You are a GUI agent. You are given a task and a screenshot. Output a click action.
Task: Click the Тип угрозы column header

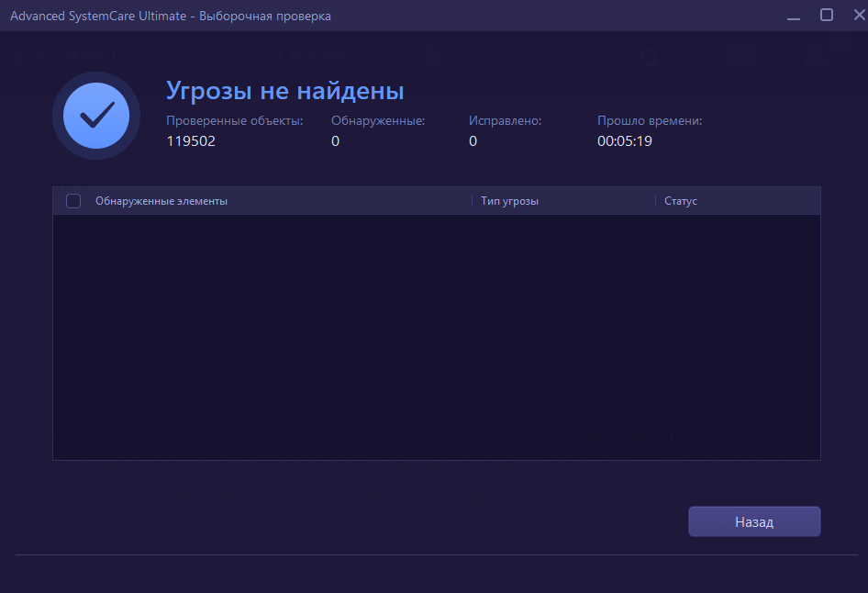[x=509, y=201]
